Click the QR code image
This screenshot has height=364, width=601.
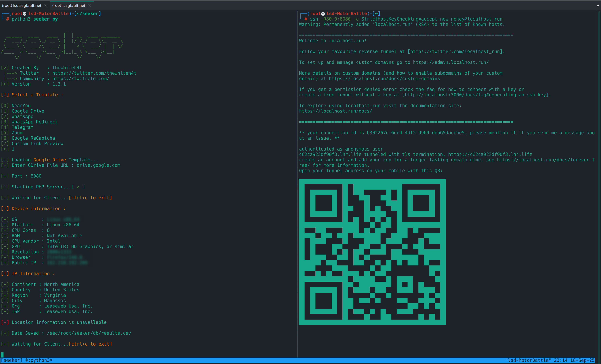(x=372, y=252)
